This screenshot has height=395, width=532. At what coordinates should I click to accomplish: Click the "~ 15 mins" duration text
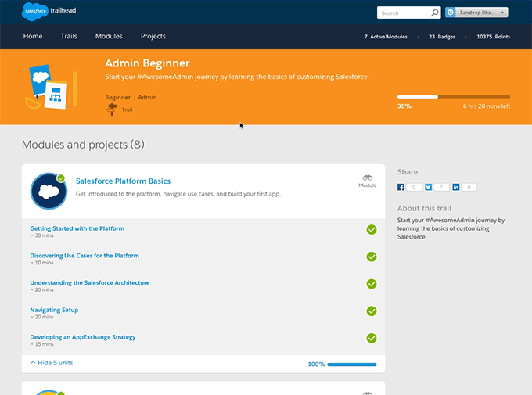tap(41, 344)
